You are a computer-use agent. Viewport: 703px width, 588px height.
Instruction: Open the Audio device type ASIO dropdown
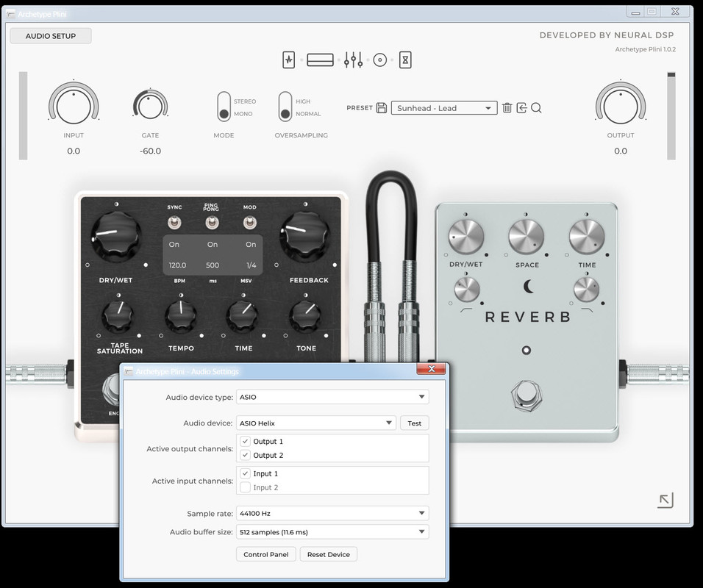pos(332,397)
